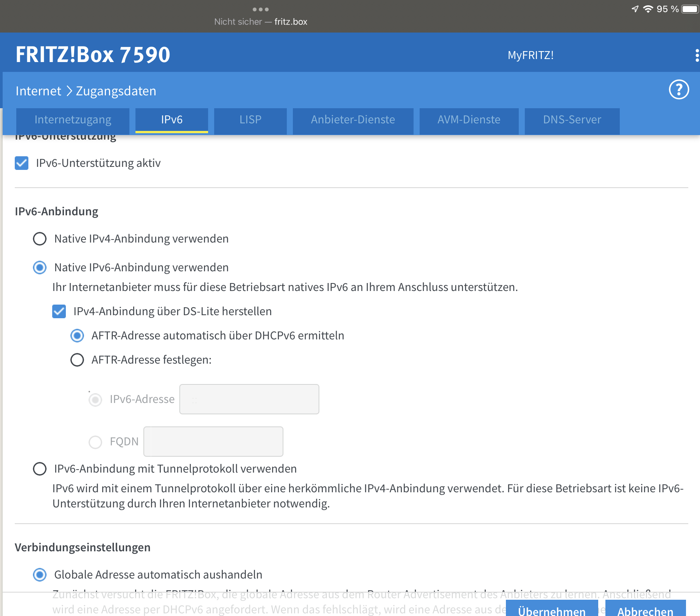Open the LISP tab
Image resolution: width=700 pixels, height=616 pixels.
click(x=250, y=121)
